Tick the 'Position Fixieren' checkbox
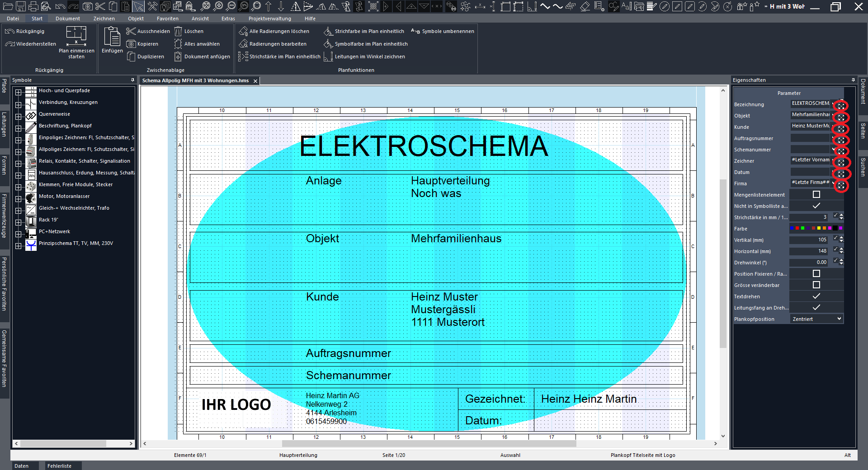This screenshot has height=470, width=868. coord(816,273)
